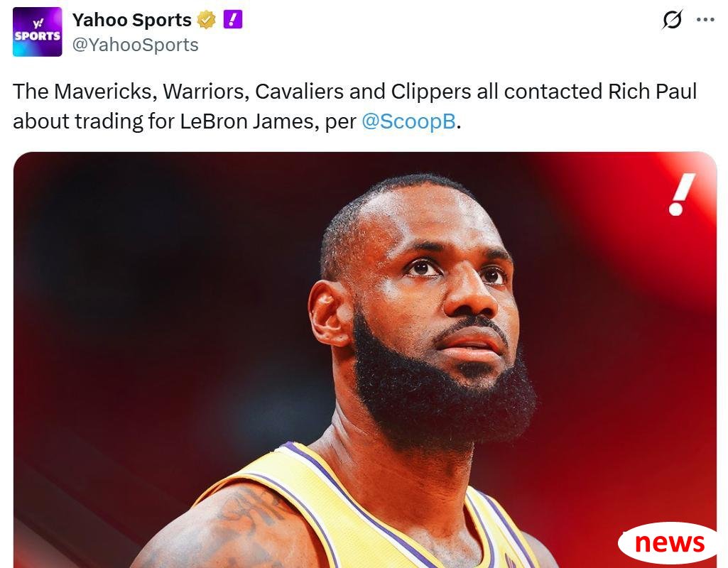Open the Grok slashed-circle icon

tap(672, 20)
